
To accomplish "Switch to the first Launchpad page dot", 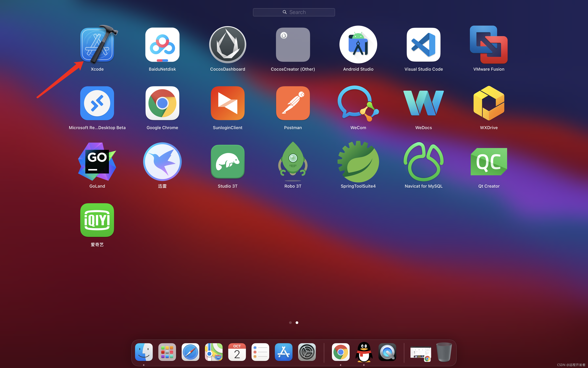I will [290, 323].
